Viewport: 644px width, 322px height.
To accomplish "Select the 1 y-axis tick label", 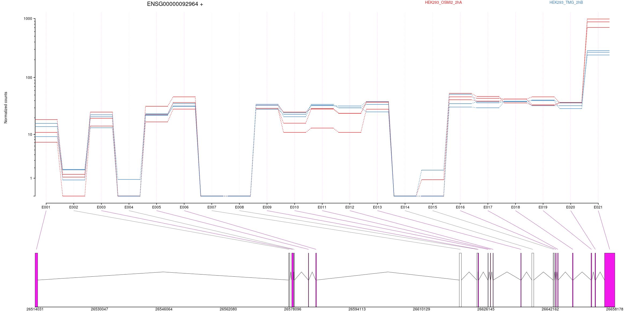I will [31, 178].
